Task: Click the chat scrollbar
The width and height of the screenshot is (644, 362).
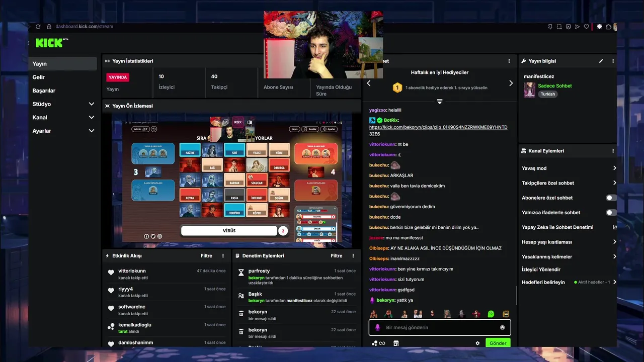Action: 516,296
